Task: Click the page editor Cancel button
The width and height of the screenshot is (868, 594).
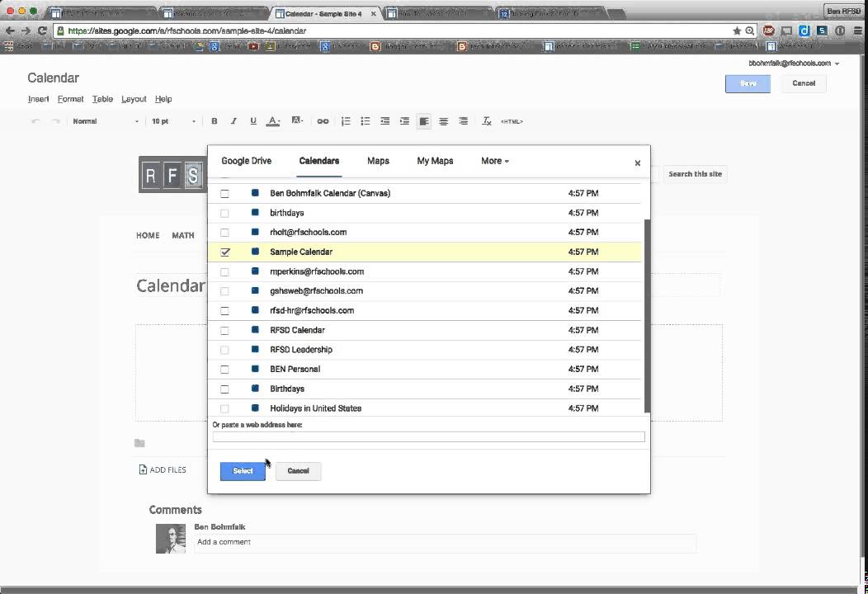Action: [804, 83]
